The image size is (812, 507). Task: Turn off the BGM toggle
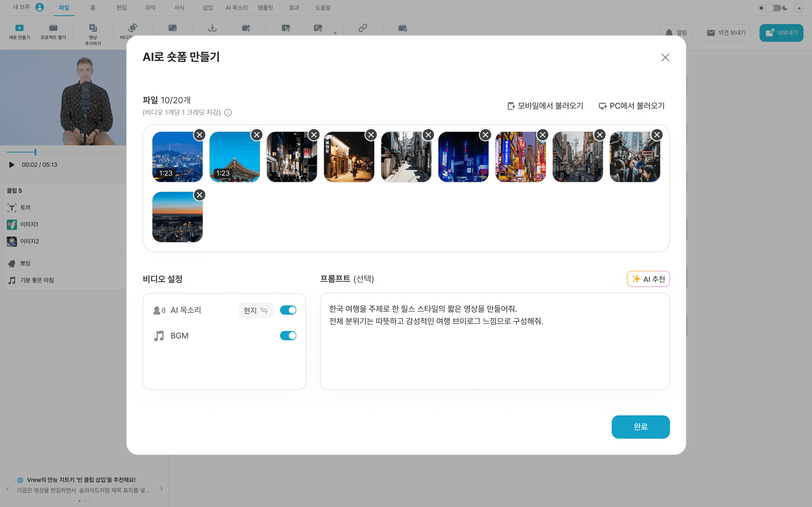[x=288, y=336]
